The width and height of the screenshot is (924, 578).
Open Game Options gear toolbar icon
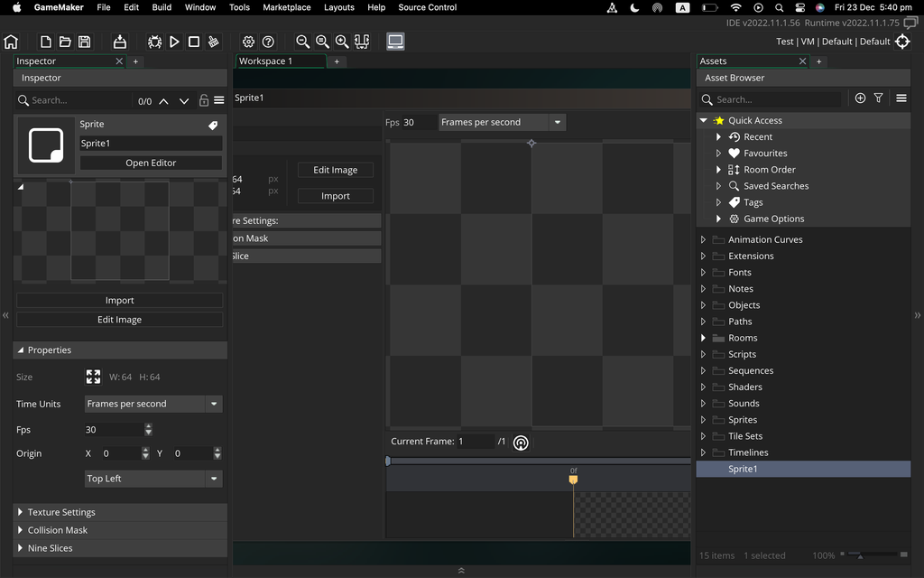(249, 42)
